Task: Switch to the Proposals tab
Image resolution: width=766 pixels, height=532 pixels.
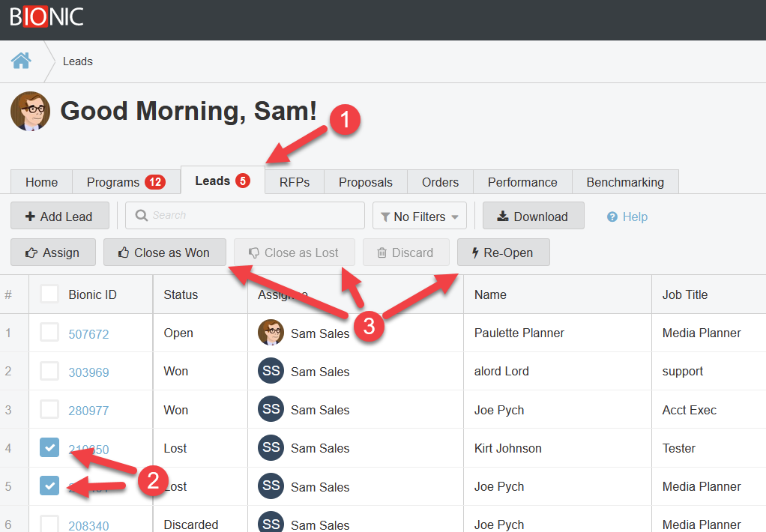Action: point(365,182)
